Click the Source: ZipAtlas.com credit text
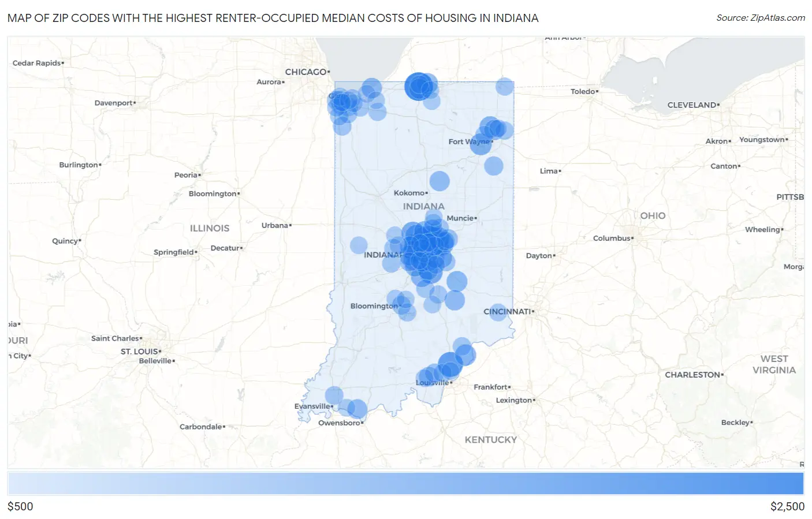Image resolution: width=812 pixels, height=519 pixels. click(761, 18)
